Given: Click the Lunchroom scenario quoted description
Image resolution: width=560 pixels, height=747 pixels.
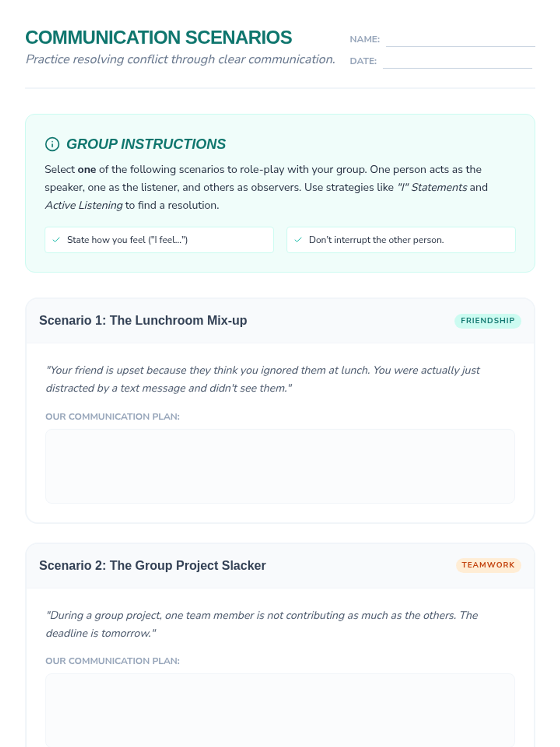Looking at the screenshot, I should 263,379.
